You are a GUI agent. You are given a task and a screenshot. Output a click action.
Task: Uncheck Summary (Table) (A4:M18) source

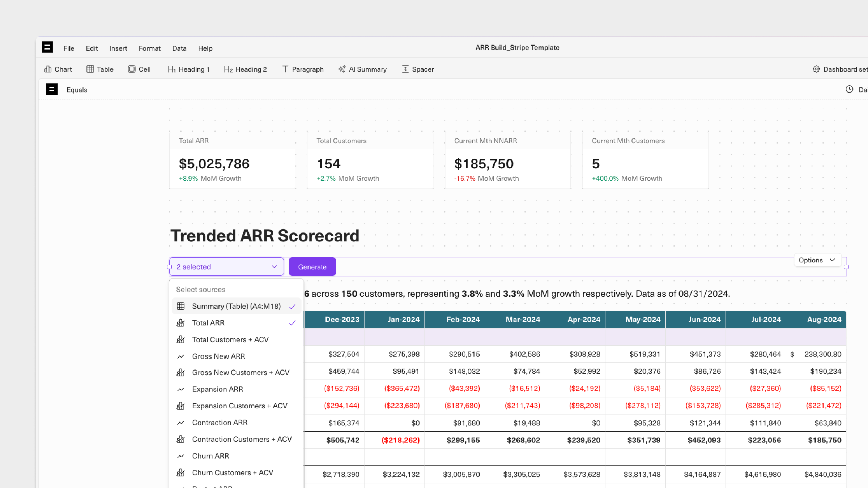click(x=236, y=306)
